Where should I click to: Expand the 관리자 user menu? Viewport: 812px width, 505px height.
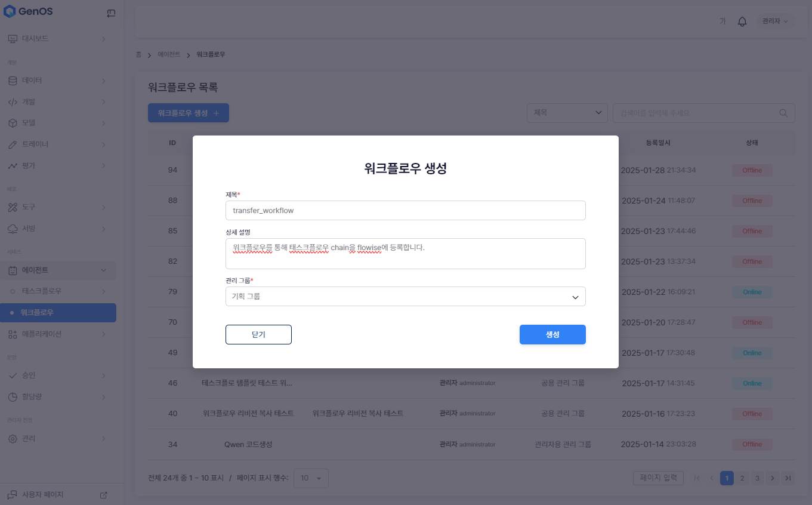pyautogui.click(x=774, y=21)
